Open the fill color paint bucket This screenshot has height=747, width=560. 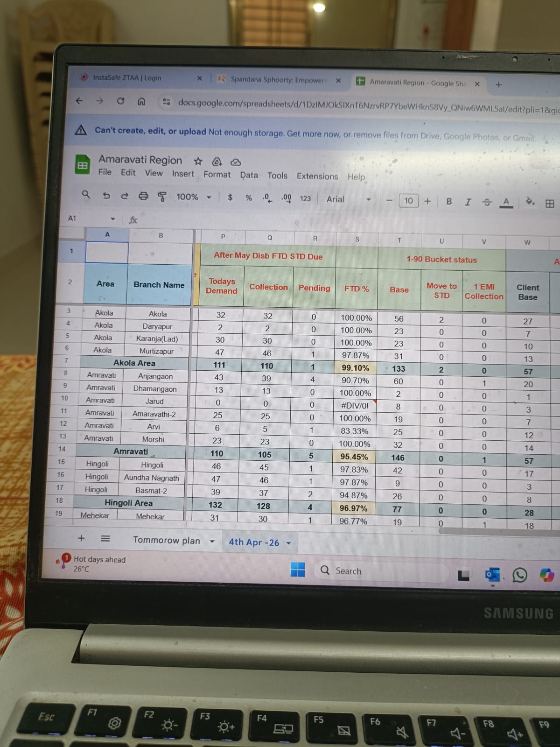pyautogui.click(x=530, y=202)
